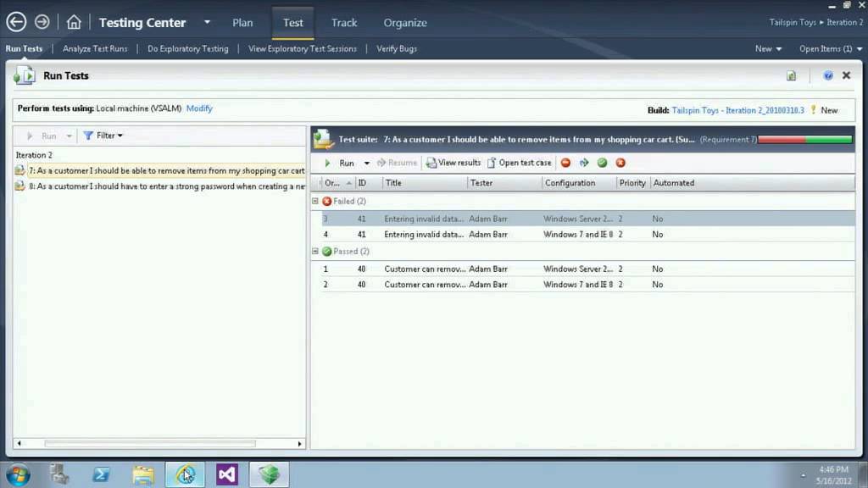Expand the Run options arrow in test toolbar
Screen dimensions: 868x488
(366, 164)
